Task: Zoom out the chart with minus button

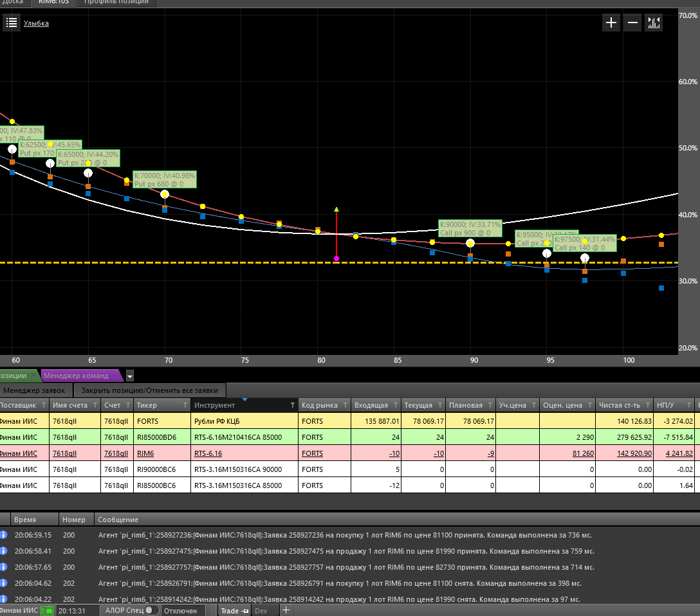Action: click(x=632, y=23)
